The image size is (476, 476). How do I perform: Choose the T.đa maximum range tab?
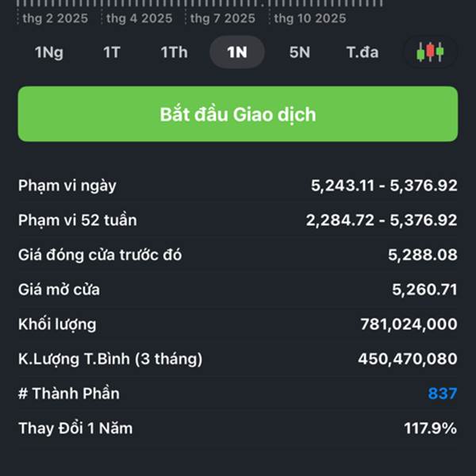(x=363, y=52)
